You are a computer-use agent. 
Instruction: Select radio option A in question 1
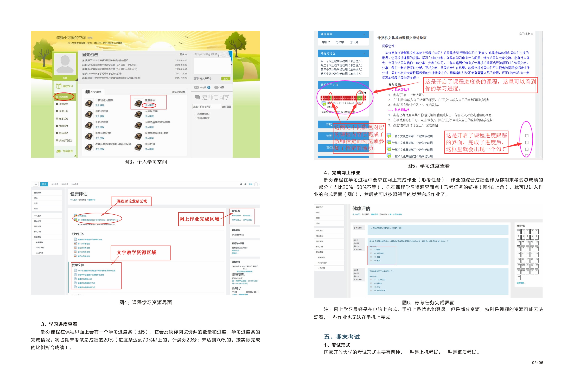point(371,249)
